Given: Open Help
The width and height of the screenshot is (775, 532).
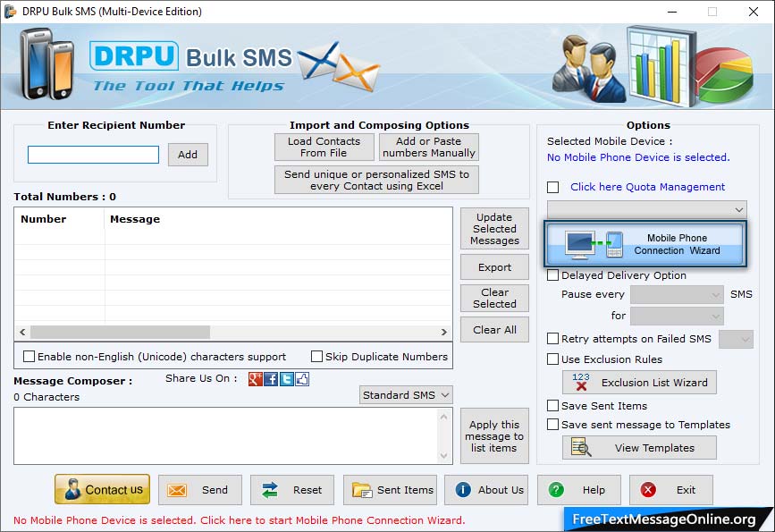Looking at the screenshot, I should 578,490.
